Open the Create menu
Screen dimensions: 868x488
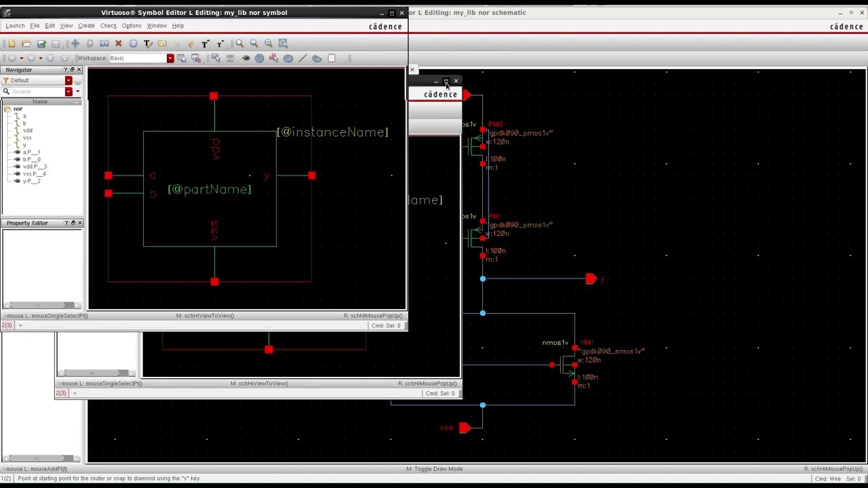pyautogui.click(x=86, y=26)
